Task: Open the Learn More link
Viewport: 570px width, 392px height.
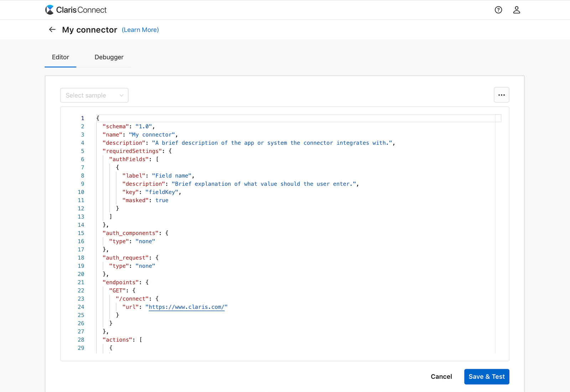Action: tap(140, 30)
